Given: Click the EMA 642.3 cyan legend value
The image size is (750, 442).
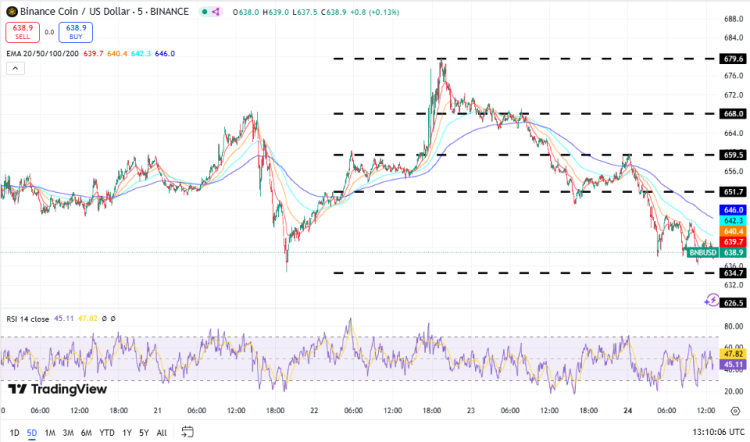Looking at the screenshot, I should (141, 54).
